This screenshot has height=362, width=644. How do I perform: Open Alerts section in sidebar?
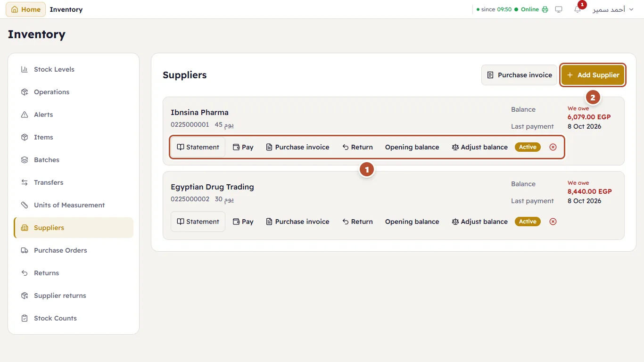pyautogui.click(x=74, y=115)
